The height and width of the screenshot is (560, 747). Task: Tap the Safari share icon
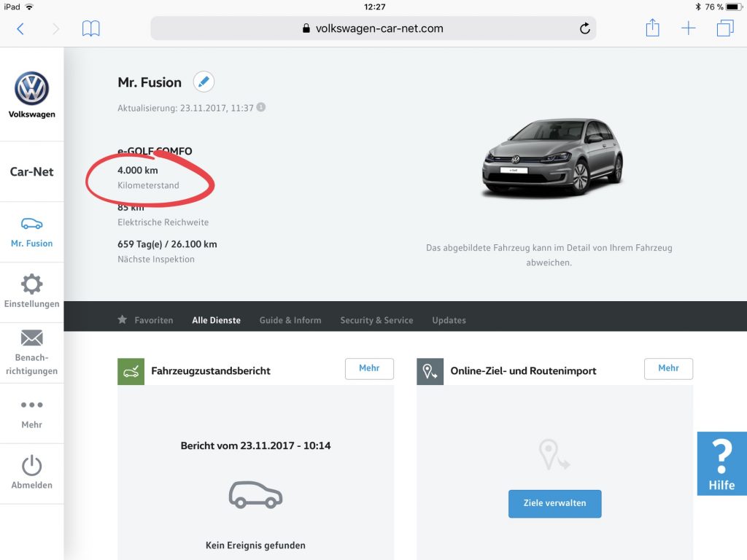[x=652, y=28]
